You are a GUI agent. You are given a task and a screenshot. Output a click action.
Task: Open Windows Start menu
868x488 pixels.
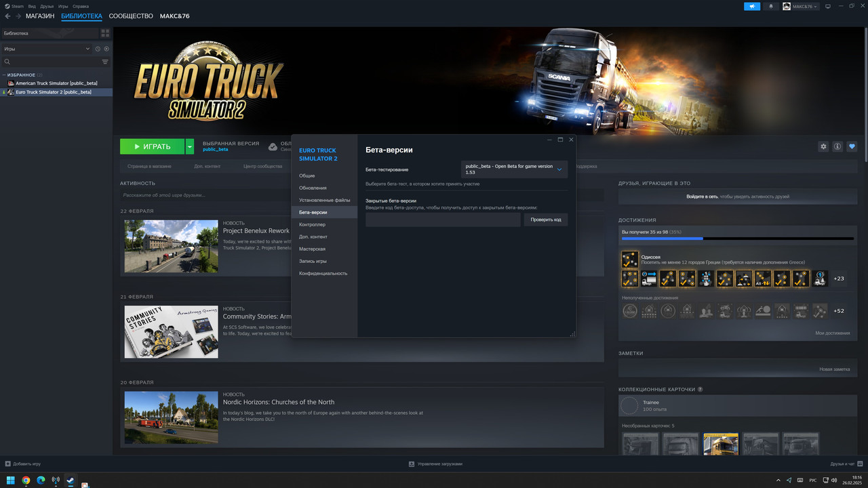pyautogui.click(x=11, y=481)
